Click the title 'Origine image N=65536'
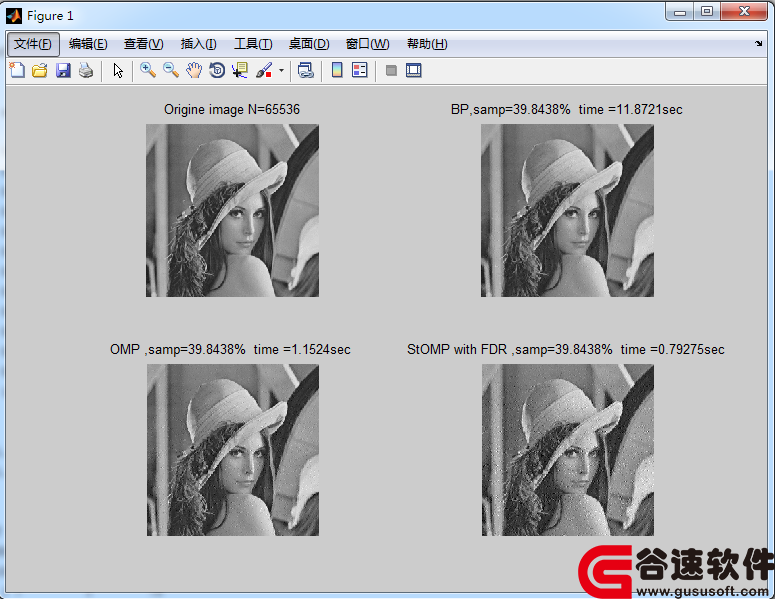 tap(232, 109)
